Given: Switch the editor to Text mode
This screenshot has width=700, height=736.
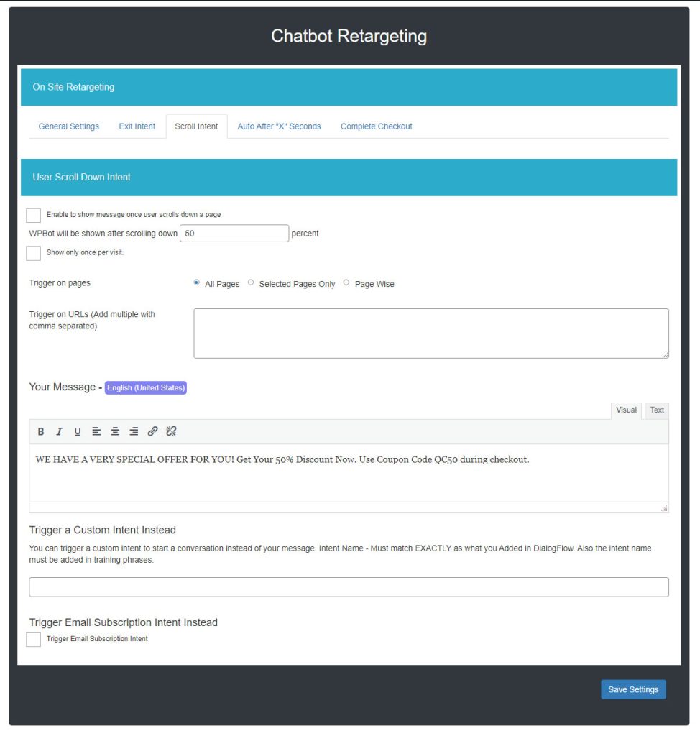Looking at the screenshot, I should click(655, 410).
